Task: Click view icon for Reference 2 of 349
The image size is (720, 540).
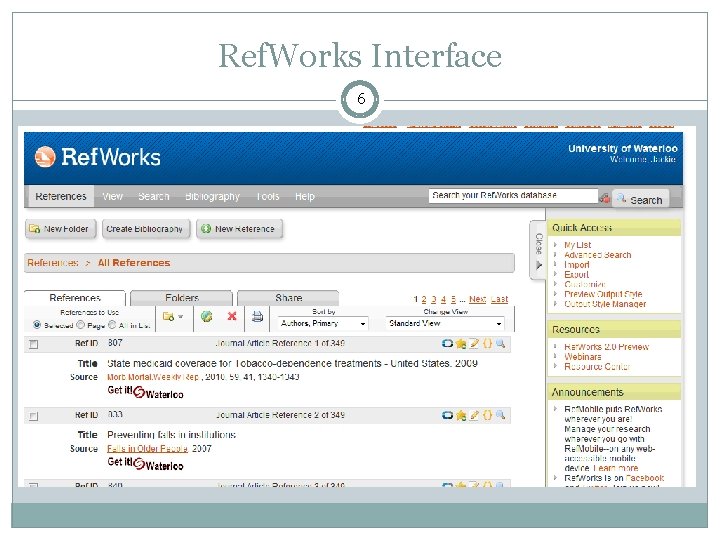Action: [x=447, y=415]
